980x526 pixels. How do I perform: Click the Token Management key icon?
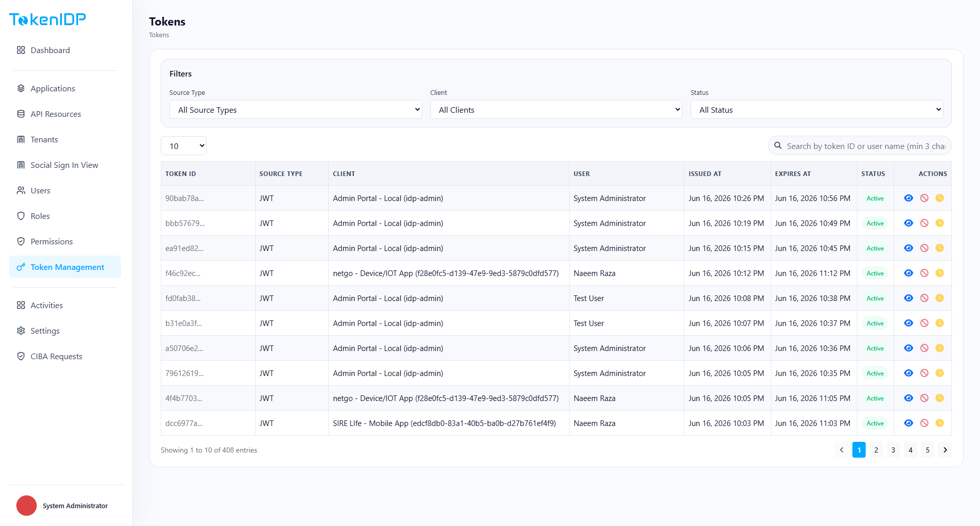tap(21, 267)
